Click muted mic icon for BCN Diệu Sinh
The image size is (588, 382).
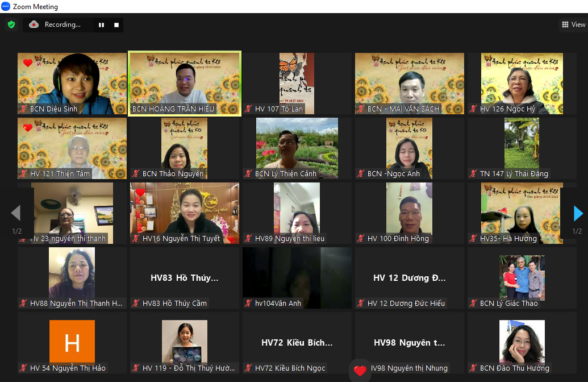pyautogui.click(x=23, y=109)
